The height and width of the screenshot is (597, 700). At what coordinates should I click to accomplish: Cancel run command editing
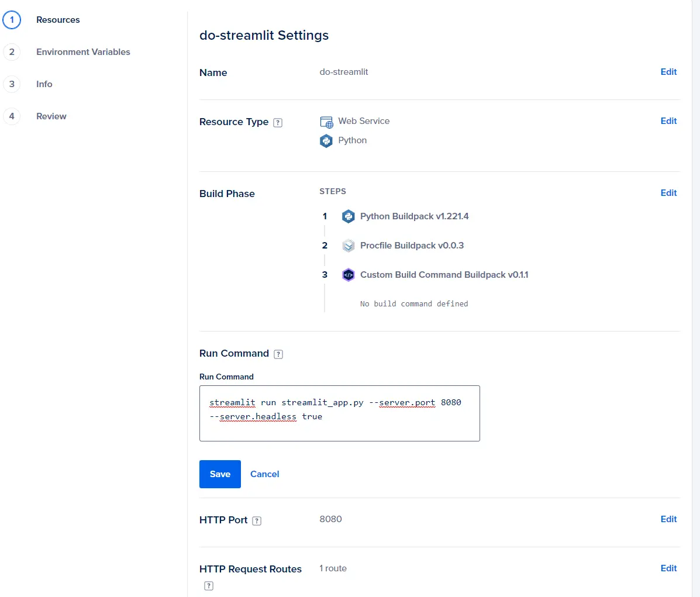(265, 474)
